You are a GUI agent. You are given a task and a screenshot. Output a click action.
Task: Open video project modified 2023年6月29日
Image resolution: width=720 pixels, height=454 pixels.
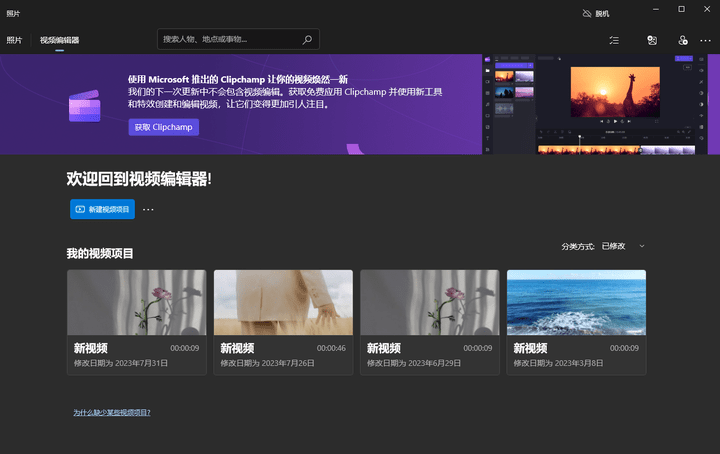pyautogui.click(x=430, y=322)
